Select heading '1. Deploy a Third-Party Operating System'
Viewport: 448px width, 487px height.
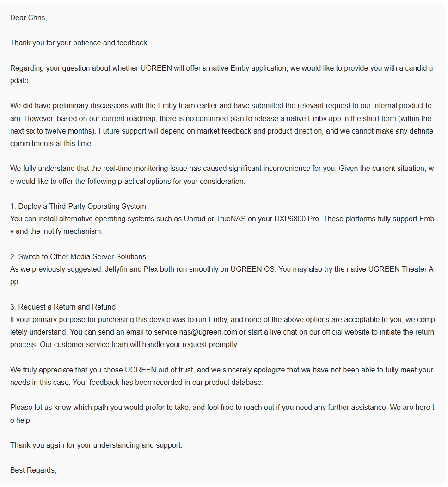78,206
